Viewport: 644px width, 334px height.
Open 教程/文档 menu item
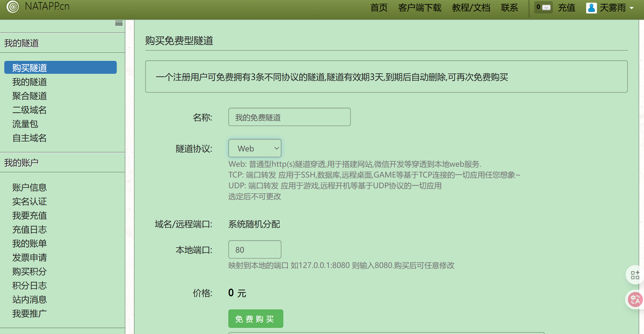[471, 8]
